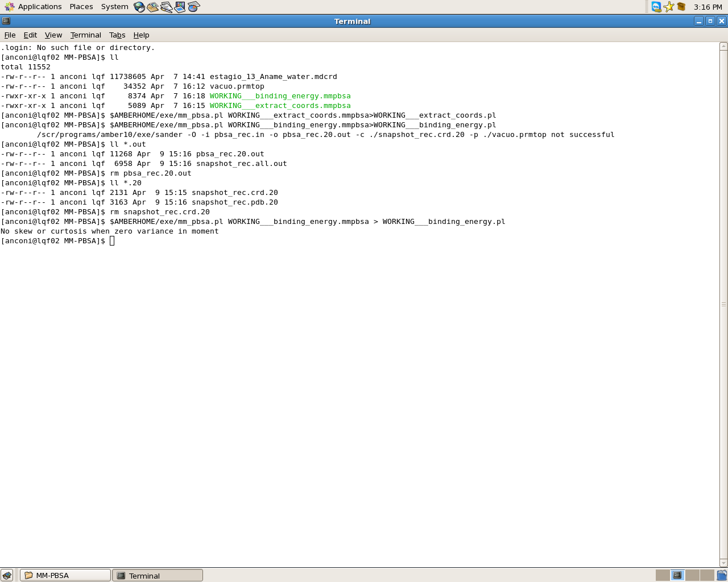Open the Edit menu
The image size is (728, 582).
30,35
